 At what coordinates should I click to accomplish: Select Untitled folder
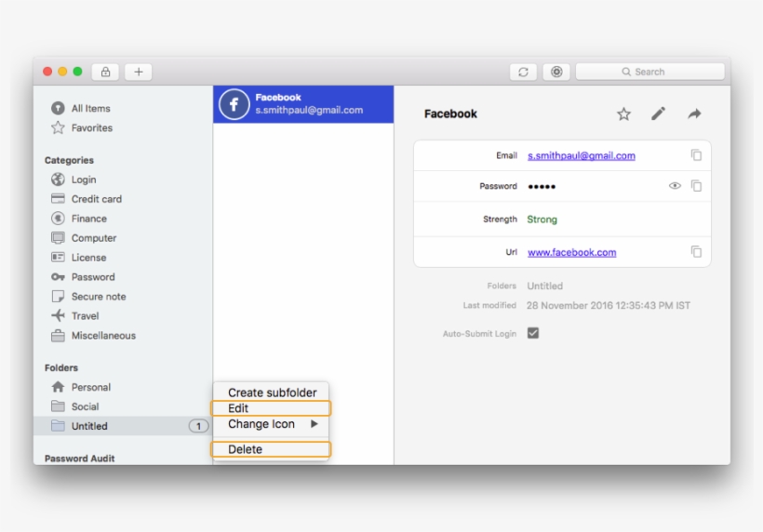[123, 426]
